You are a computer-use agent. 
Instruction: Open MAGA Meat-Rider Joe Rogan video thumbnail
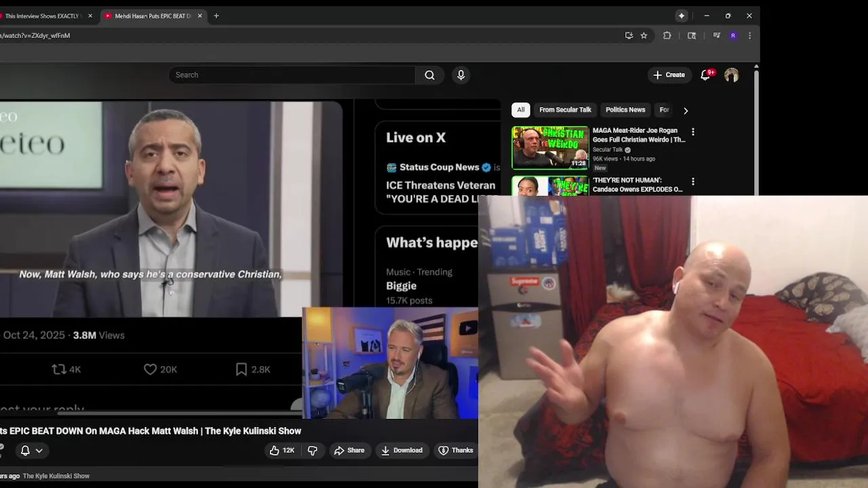(550, 147)
